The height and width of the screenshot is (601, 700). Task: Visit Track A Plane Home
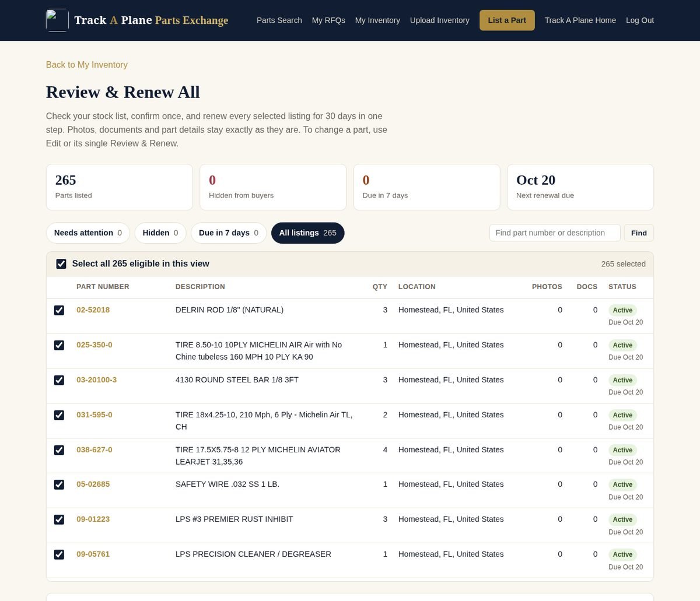[x=580, y=20]
